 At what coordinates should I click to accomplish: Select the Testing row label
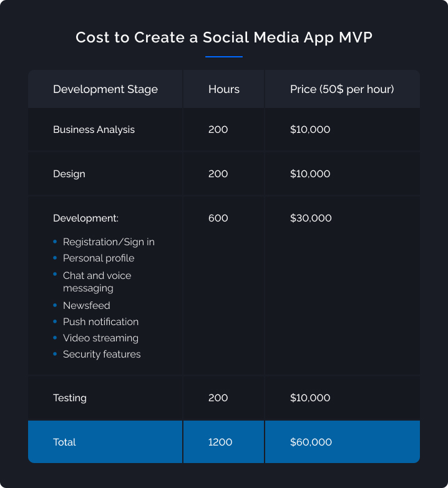(x=70, y=398)
